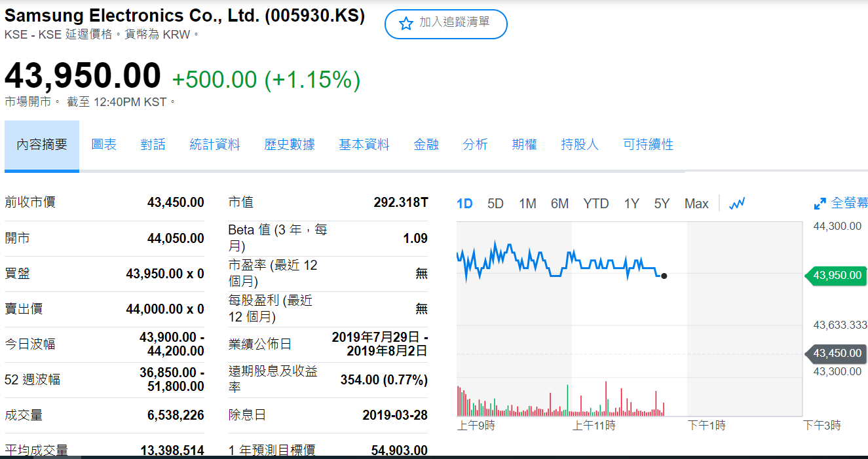
Task: Click the 52 週波幅 range value
Action: point(172,379)
